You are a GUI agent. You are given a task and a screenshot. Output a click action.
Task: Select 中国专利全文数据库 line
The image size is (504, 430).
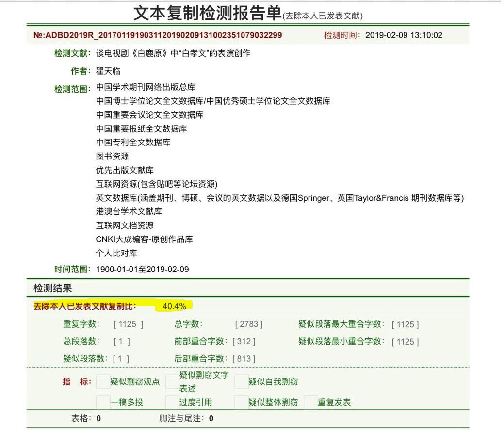[133, 142]
